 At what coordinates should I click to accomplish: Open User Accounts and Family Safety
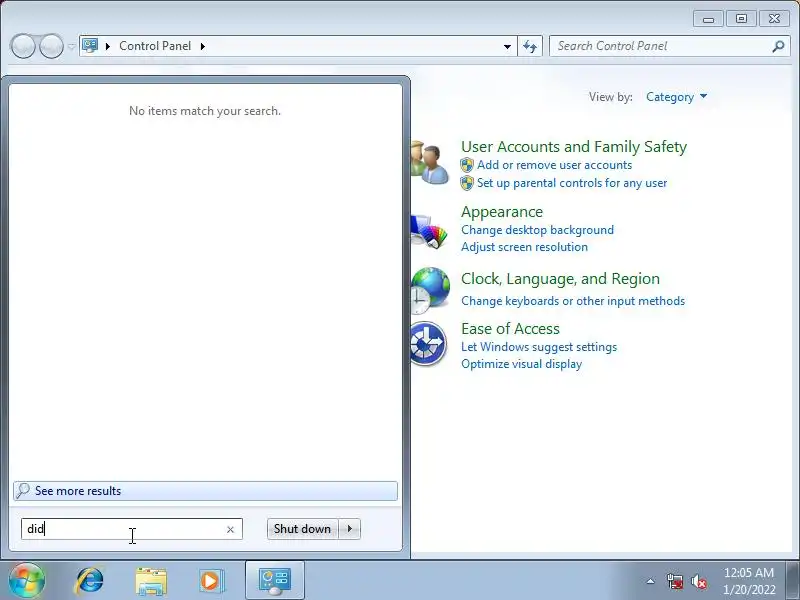tap(574, 147)
